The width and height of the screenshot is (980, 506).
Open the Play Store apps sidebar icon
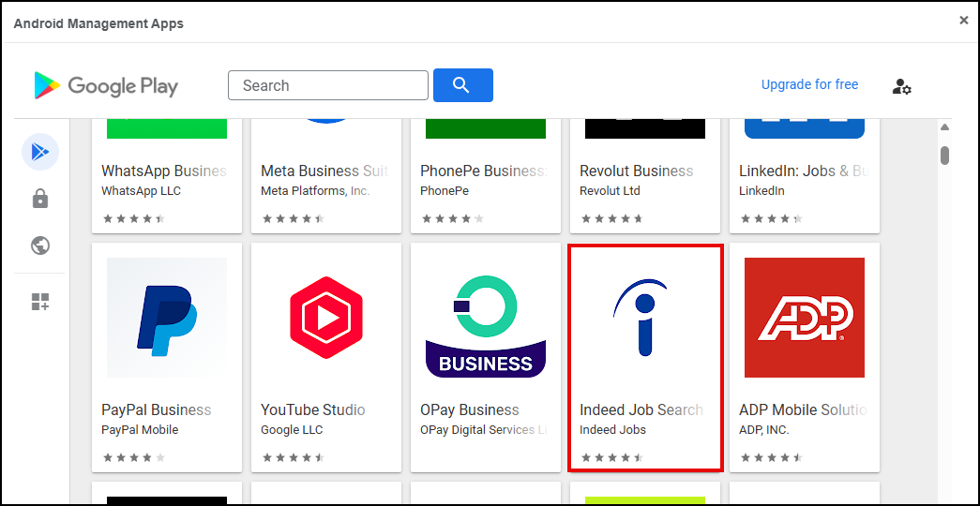[40, 152]
